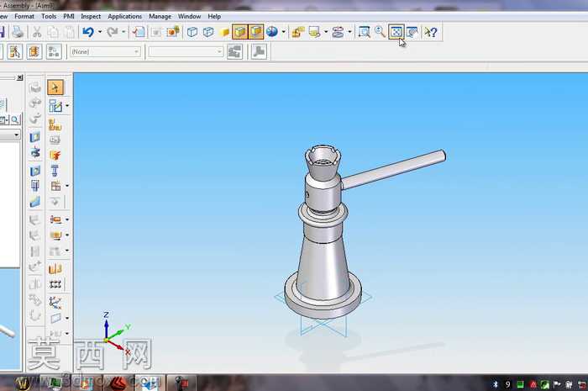
Task: Click the Zoom Area icon
Action: (364, 32)
